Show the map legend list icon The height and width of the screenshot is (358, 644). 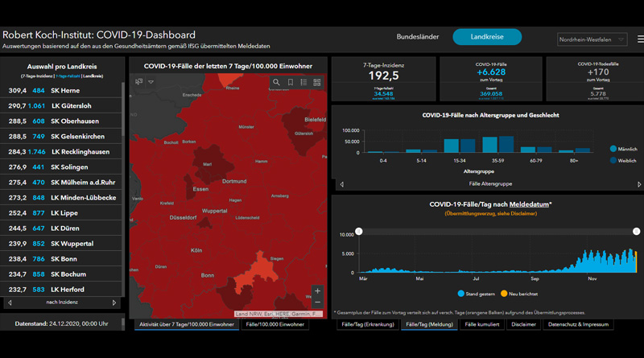tap(303, 83)
